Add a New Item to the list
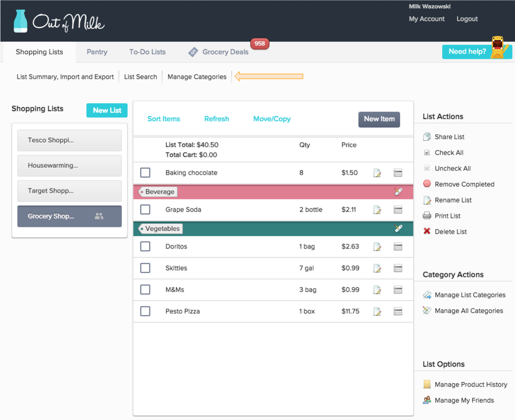The width and height of the screenshot is (515, 420). 379,119
